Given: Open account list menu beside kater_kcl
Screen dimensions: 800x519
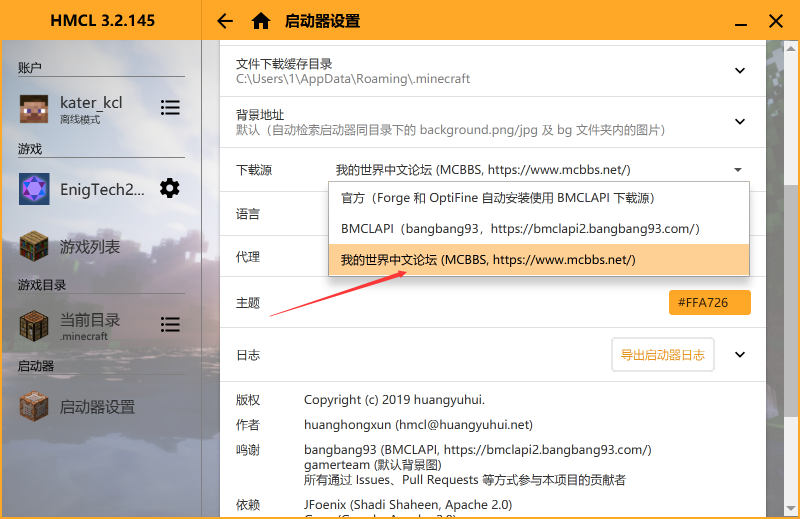Looking at the screenshot, I should click(170, 107).
